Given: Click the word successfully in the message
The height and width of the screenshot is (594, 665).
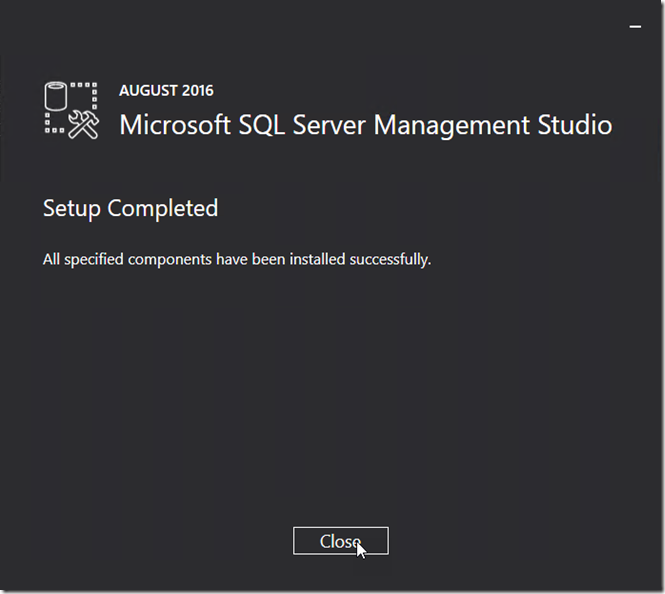Looking at the screenshot, I should click(x=390, y=259).
